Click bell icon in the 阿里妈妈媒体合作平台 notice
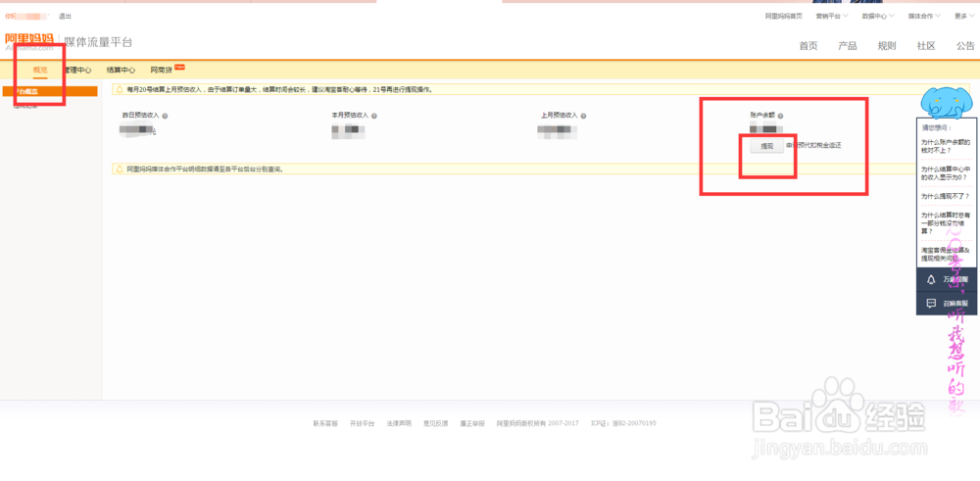Screen dimensions: 980x481 [119, 168]
